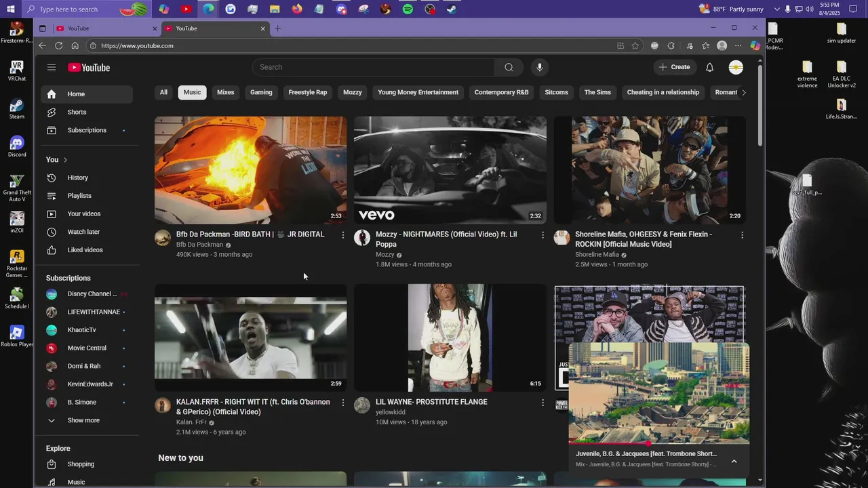Screen dimensions: 868x488
Task: Open Discord desktop shortcut
Action: pos(17,146)
